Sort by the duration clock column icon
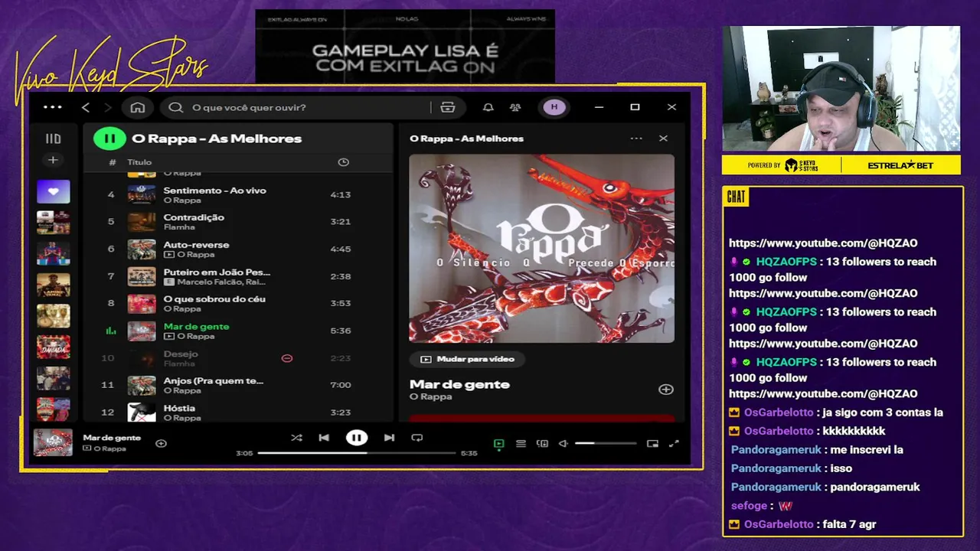The width and height of the screenshot is (980, 551). coord(343,161)
